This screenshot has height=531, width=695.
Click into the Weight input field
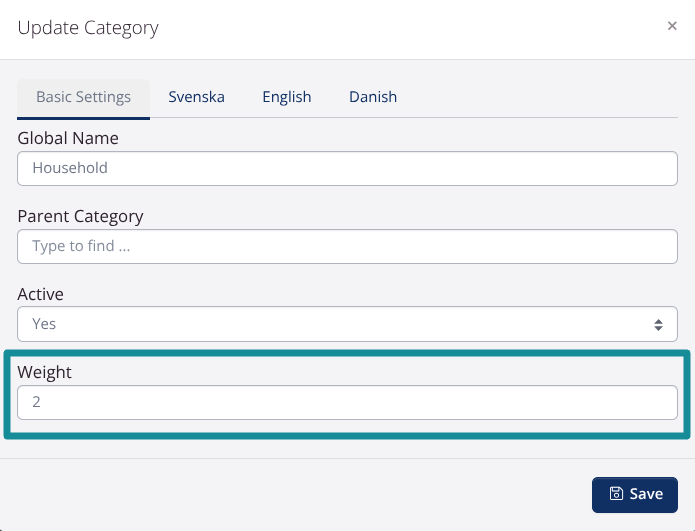pos(347,403)
